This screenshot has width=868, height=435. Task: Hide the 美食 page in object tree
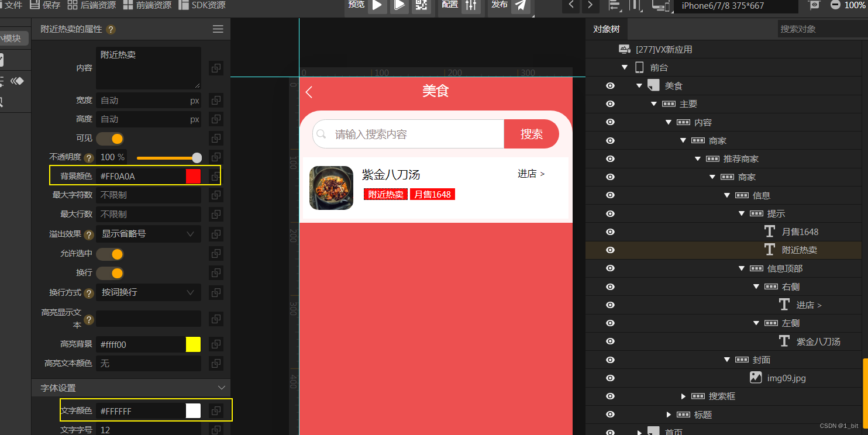(x=610, y=86)
